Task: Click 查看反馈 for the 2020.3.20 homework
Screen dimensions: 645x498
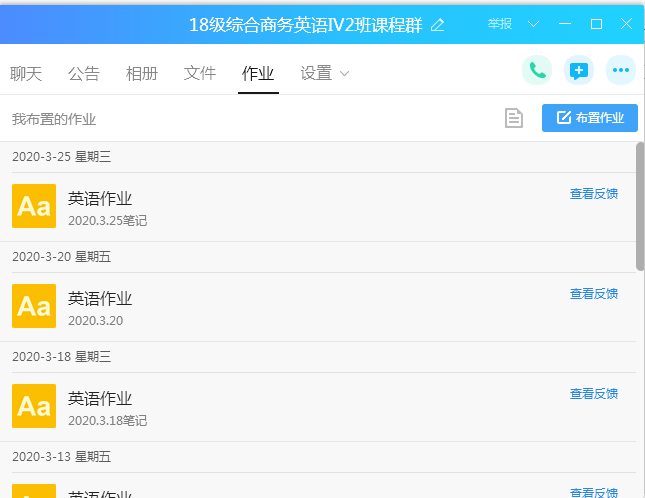Action: [x=594, y=294]
